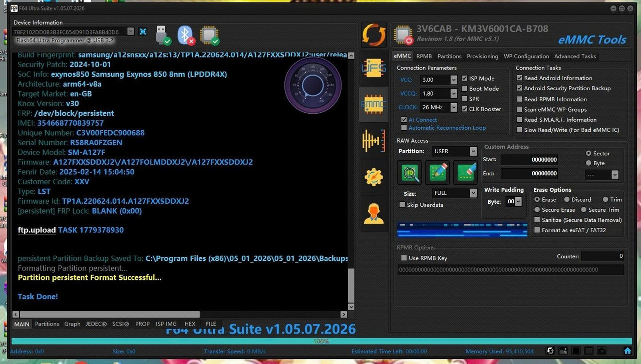The image size is (641, 364).
Task: Open the Partitions bottom tab next to MAIN
Action: coord(47,324)
